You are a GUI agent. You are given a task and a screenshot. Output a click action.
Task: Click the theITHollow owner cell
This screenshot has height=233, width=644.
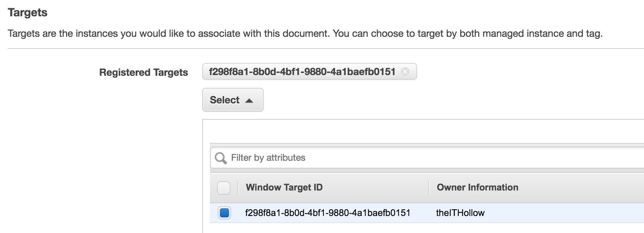pos(460,213)
